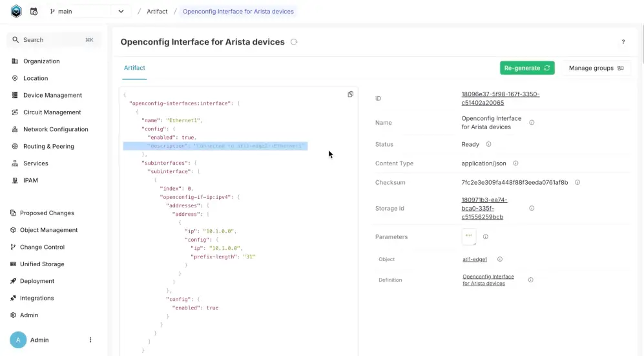The width and height of the screenshot is (644, 356).
Task: Open the Storage Id link
Action: tap(484, 208)
